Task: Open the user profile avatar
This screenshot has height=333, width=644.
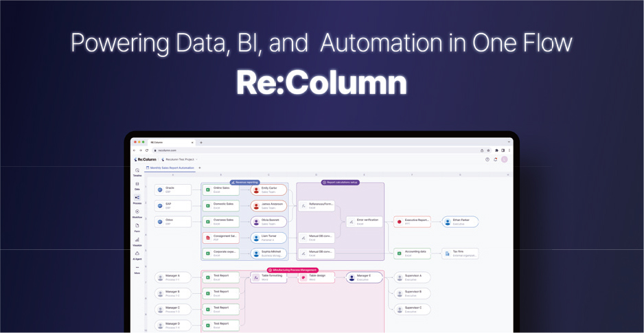Action: click(504, 159)
